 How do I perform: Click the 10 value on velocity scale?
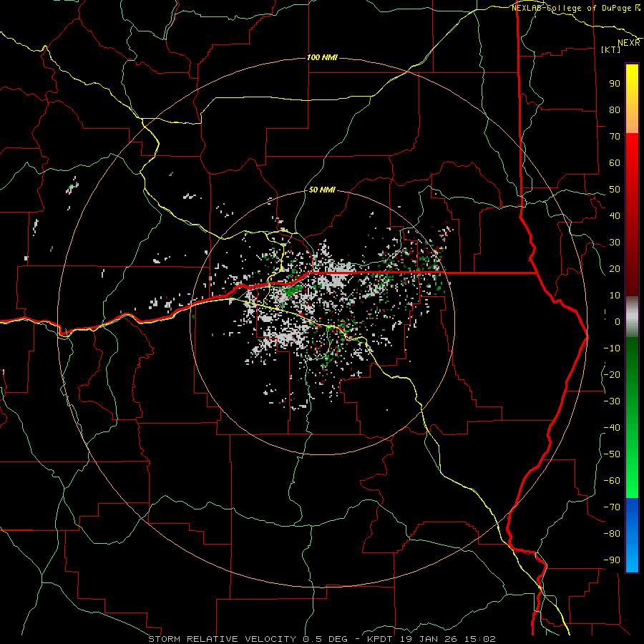(615, 296)
